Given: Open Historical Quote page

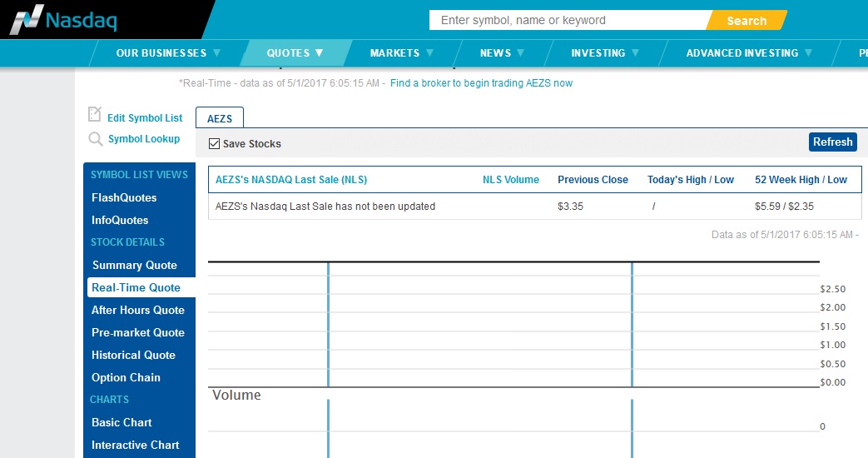Looking at the screenshot, I should tap(133, 356).
